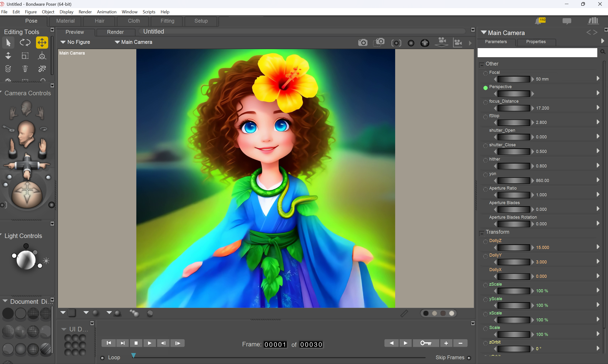Select the arrow Direct Manipulation tool

[x=8, y=42]
